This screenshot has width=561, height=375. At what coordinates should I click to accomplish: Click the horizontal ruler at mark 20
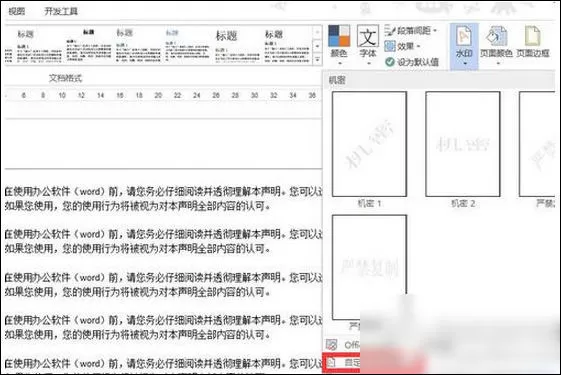pos(158,95)
